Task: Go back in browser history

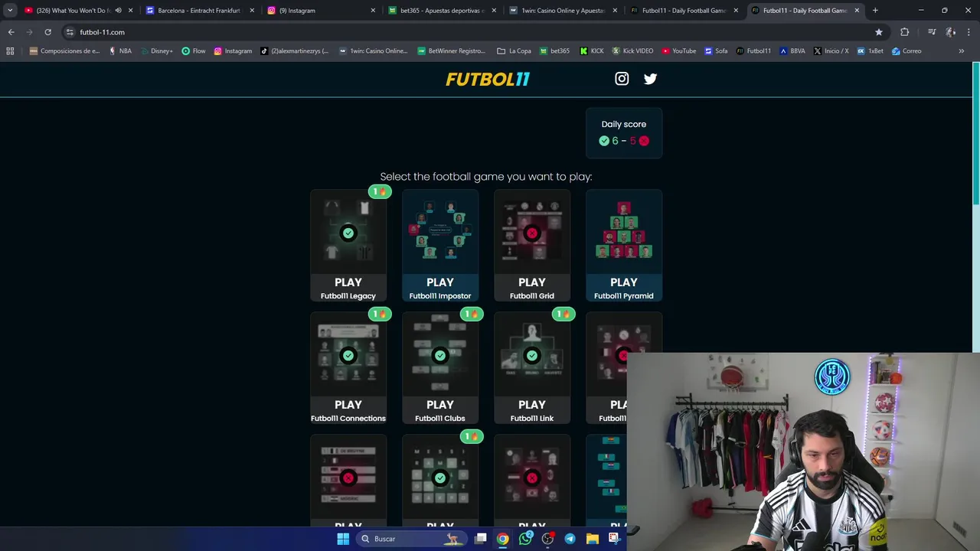Action: coord(11,32)
